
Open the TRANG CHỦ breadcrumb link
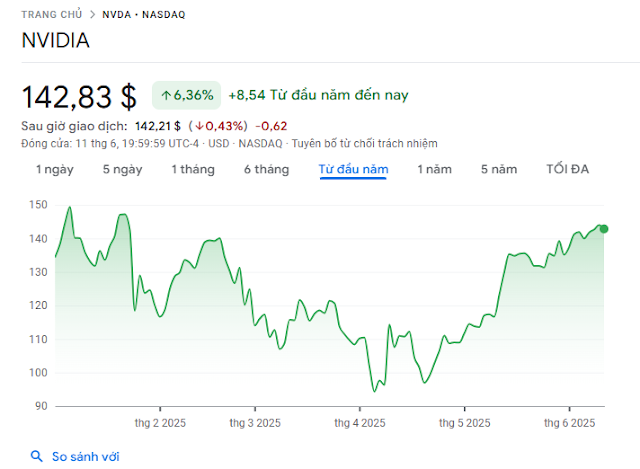click(52, 15)
